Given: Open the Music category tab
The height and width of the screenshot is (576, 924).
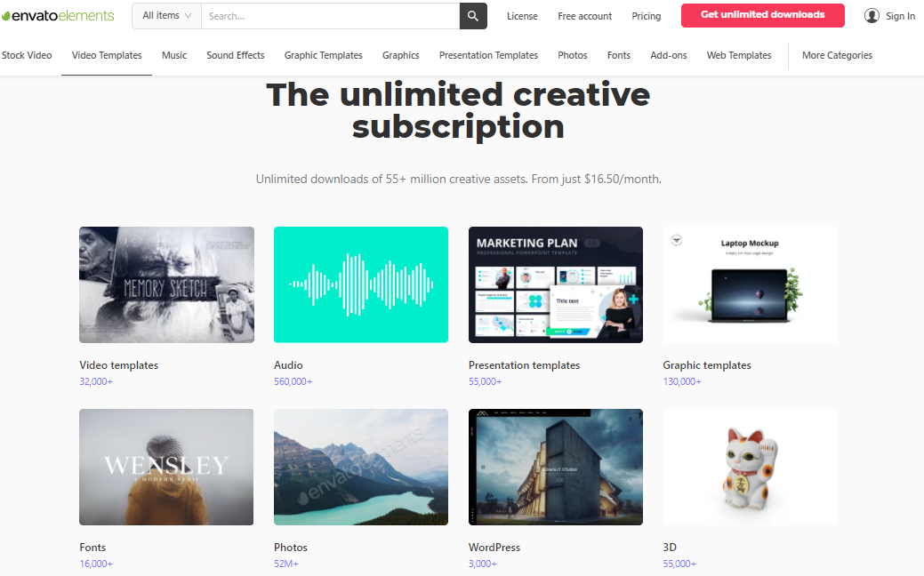Looking at the screenshot, I should [173, 55].
